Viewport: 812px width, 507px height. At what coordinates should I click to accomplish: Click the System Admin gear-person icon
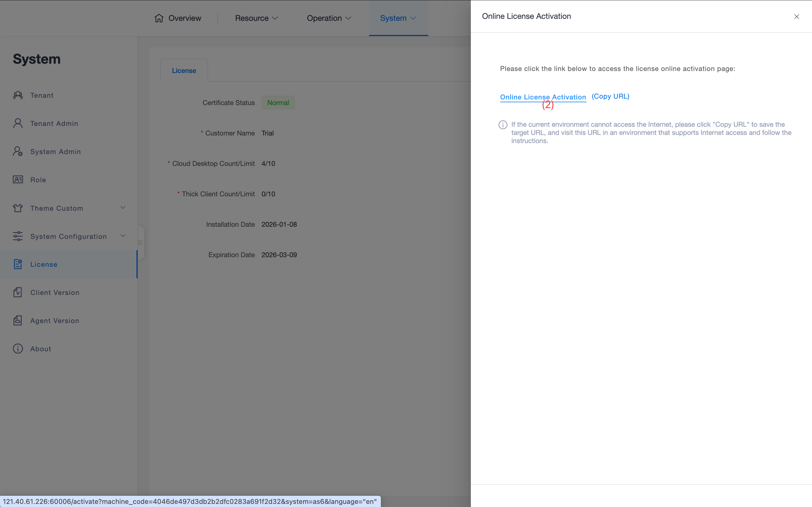click(x=18, y=152)
